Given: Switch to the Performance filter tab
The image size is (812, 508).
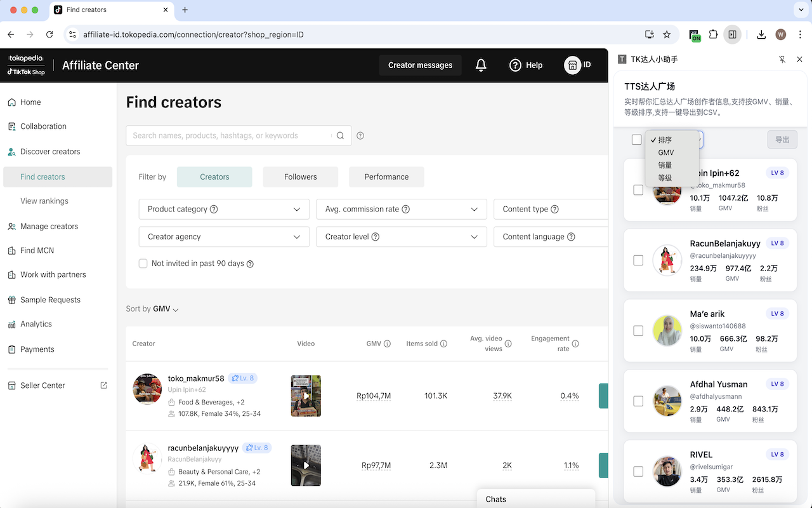Looking at the screenshot, I should (x=386, y=177).
